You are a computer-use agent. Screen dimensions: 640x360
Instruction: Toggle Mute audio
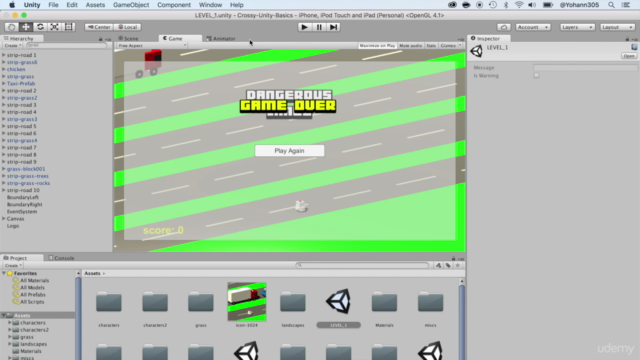click(410, 46)
